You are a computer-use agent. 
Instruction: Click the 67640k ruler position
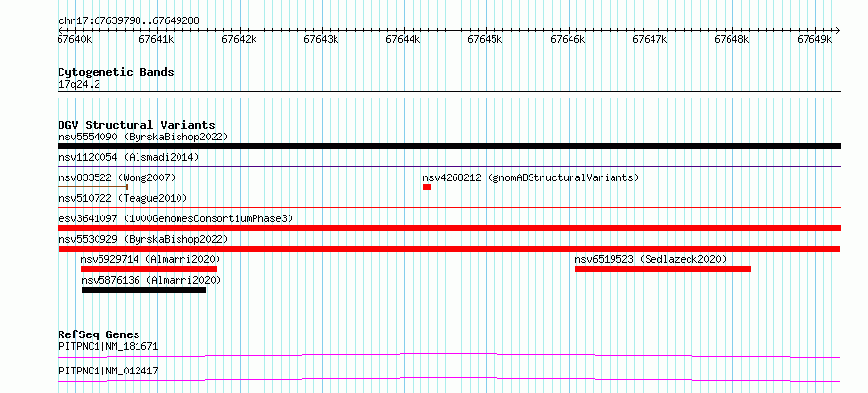(x=75, y=39)
